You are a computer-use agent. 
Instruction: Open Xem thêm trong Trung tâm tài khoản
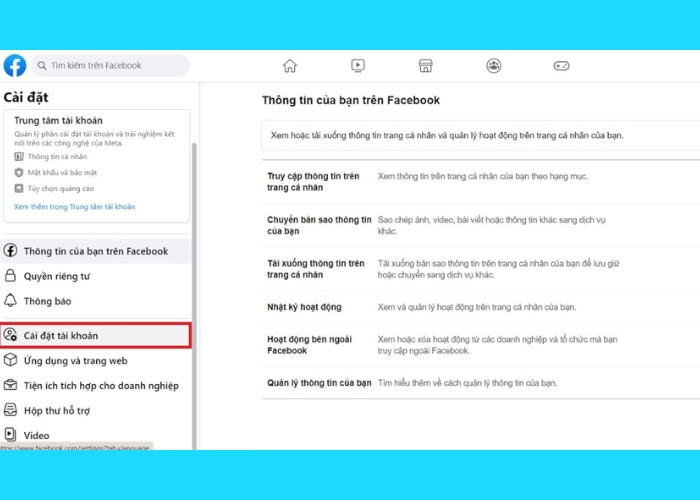coord(74,207)
